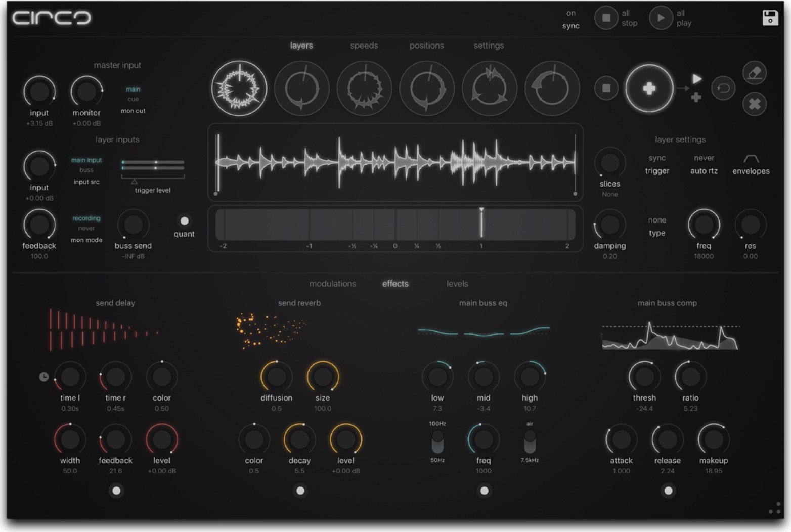This screenshot has width=791, height=532.
Task: Open the levels tab
Action: pyautogui.click(x=457, y=284)
